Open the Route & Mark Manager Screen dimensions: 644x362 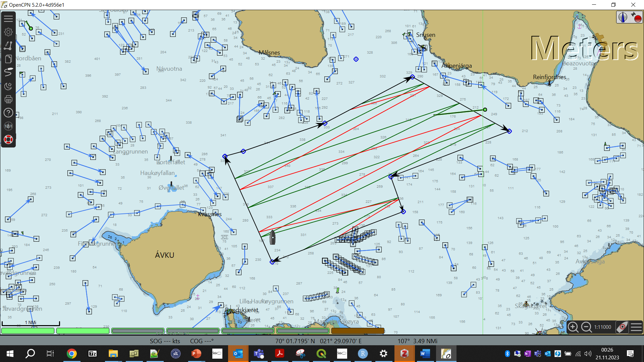click(x=8, y=59)
